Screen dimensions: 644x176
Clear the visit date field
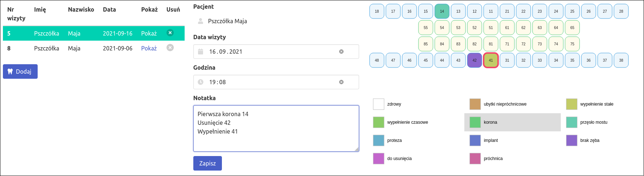[341, 52]
